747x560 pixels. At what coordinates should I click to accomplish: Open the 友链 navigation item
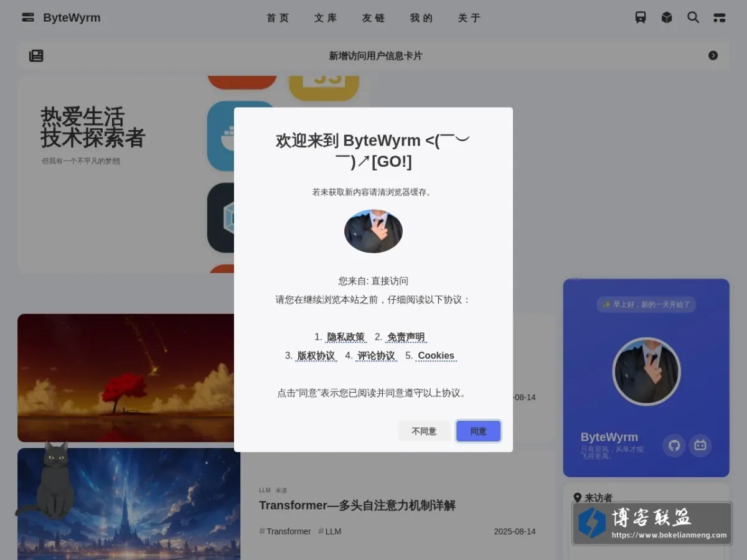click(x=374, y=18)
